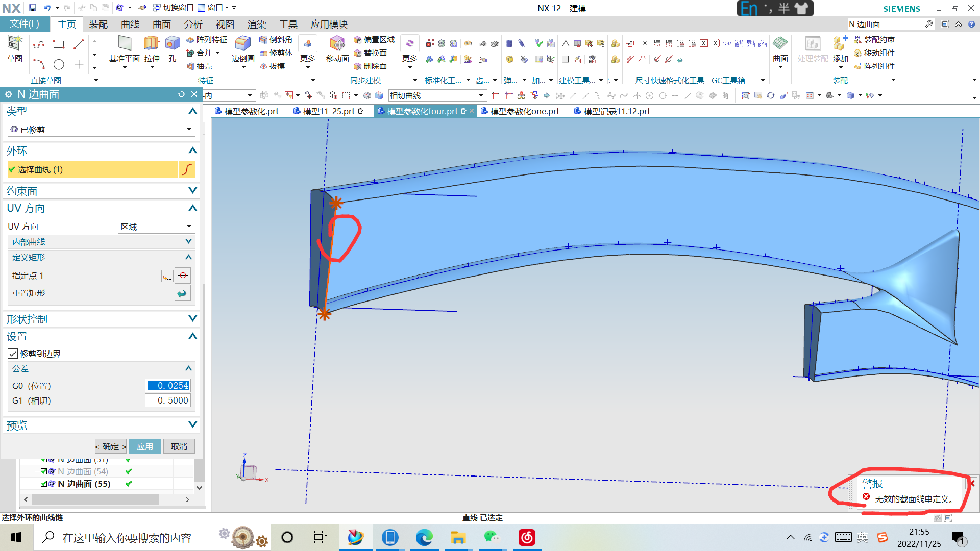Viewport: 980px width, 551px height.
Task: Click the 偏置区域 offset region tool
Action: [374, 39]
